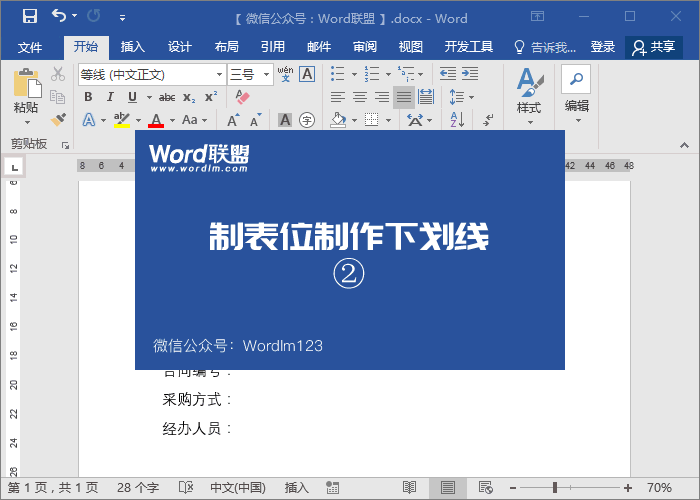Click the character border A icon
The height and width of the screenshot is (500, 700).
[307, 74]
